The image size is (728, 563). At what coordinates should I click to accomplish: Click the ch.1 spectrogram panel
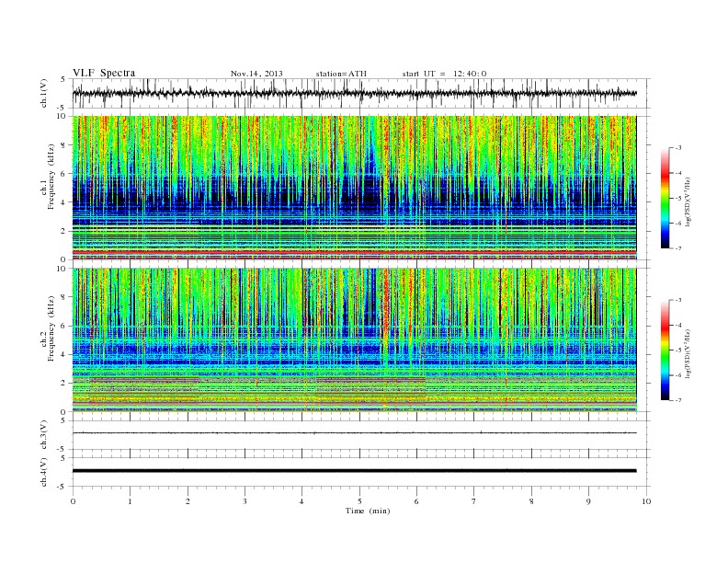[x=354, y=188]
